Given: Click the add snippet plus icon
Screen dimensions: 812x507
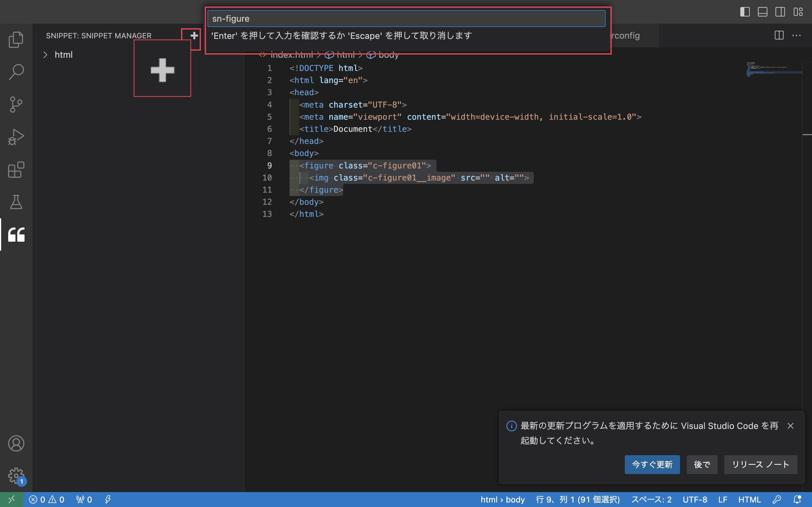Looking at the screenshot, I should 194,35.
